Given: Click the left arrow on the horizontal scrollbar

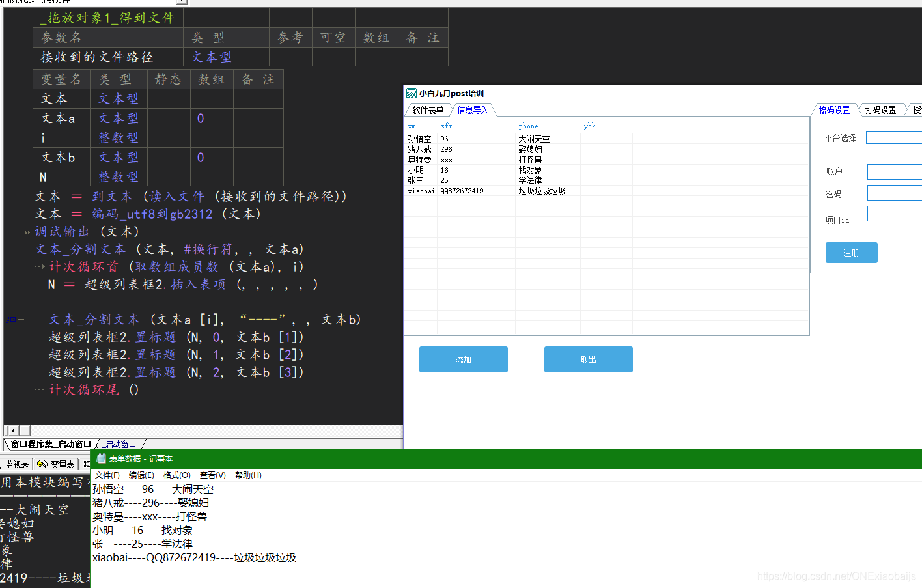Looking at the screenshot, I should (x=13, y=430).
